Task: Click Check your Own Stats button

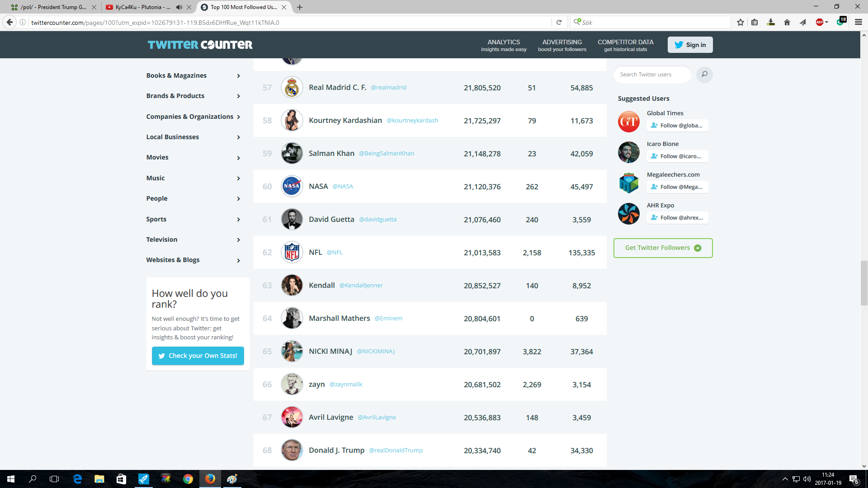Action: pos(198,356)
